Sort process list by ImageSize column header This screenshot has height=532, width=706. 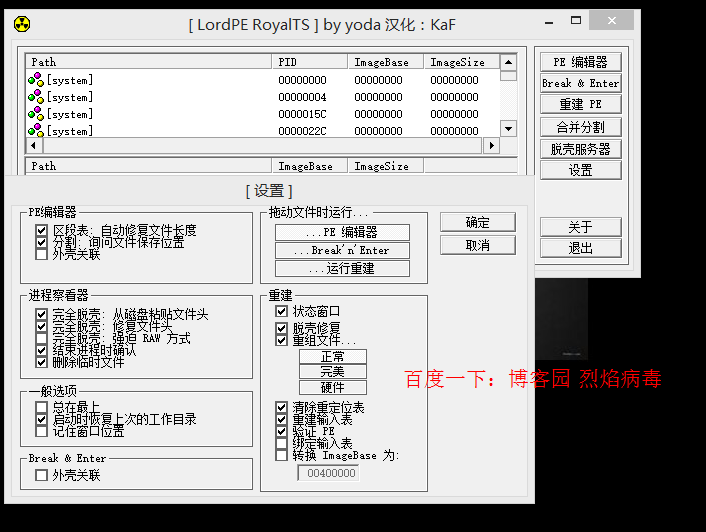(x=462, y=62)
